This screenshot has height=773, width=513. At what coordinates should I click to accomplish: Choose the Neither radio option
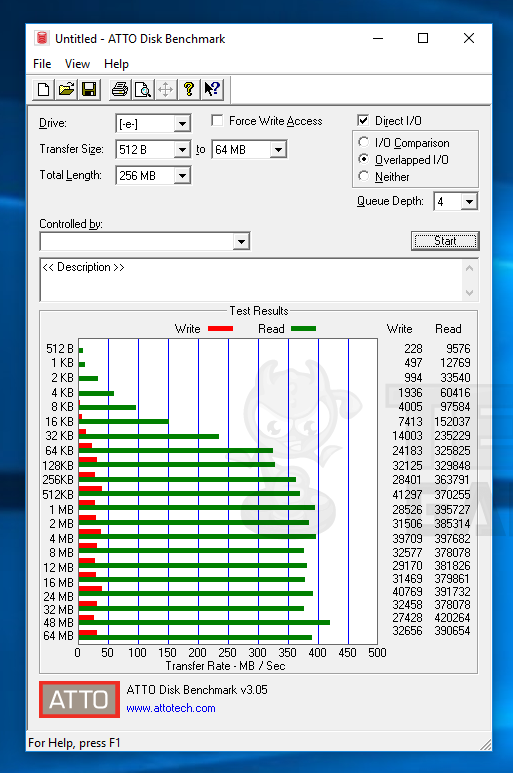[x=364, y=176]
